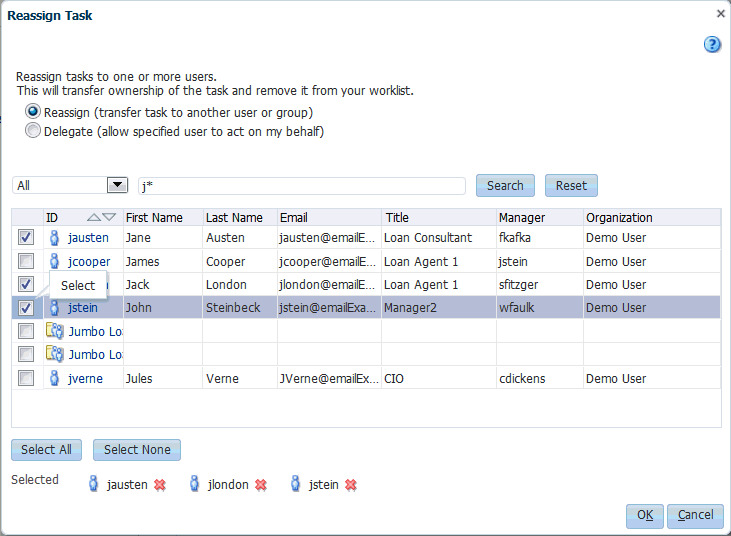Click the user icon beside jausten

[55, 238]
